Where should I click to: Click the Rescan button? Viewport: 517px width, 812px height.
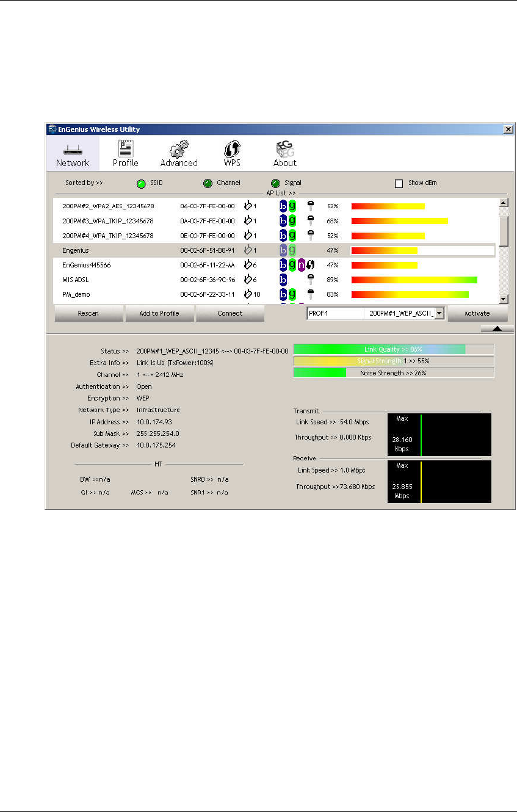[x=89, y=313]
